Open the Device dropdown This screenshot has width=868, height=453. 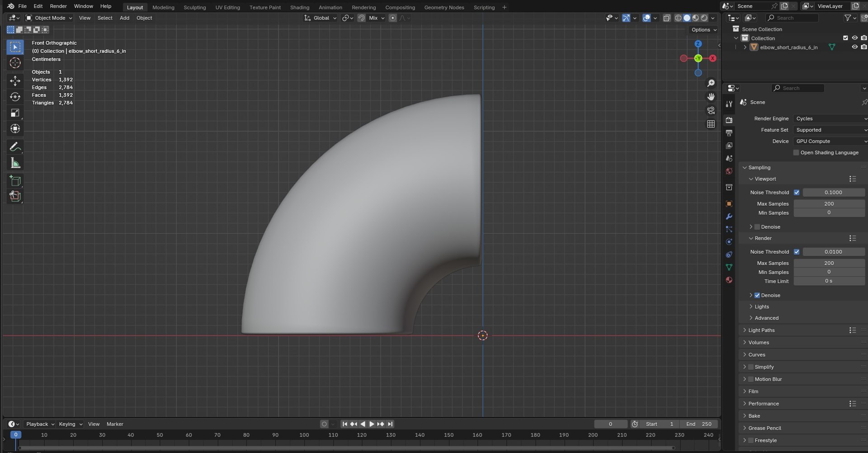point(830,141)
